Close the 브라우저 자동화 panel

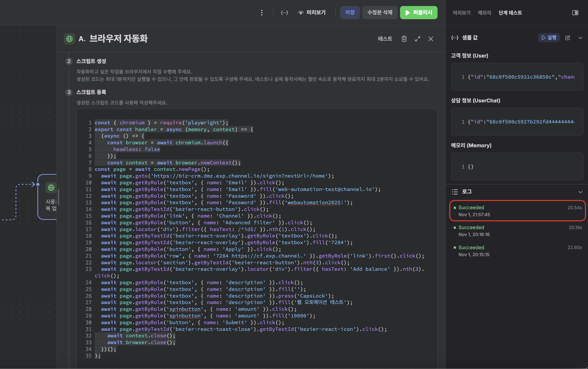(x=431, y=39)
